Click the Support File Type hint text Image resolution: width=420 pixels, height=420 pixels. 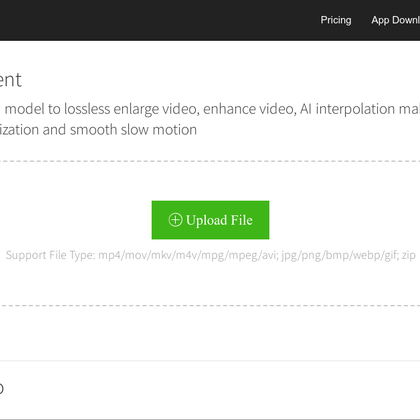(211, 255)
